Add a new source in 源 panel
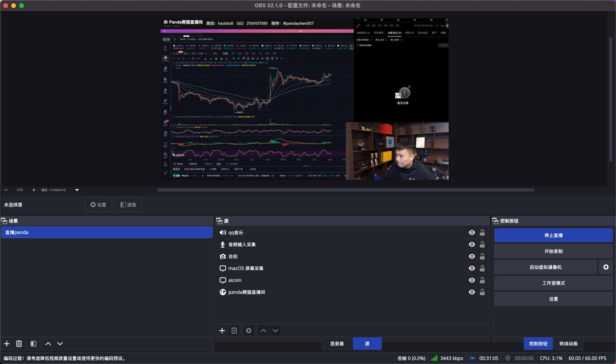The width and height of the screenshot is (616, 364). (222, 331)
